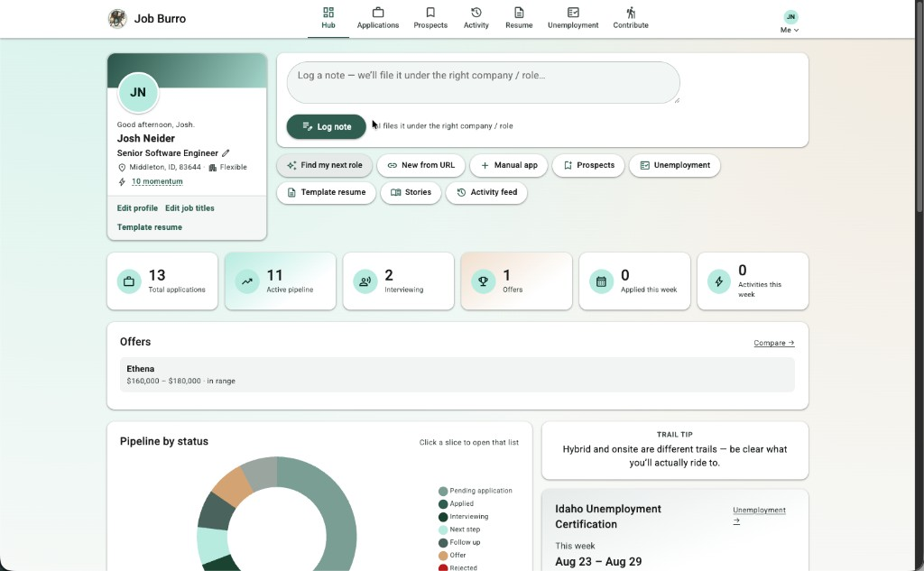The width and height of the screenshot is (924, 571).
Task: Click trophy icon on Offers card
Action: [484, 281]
